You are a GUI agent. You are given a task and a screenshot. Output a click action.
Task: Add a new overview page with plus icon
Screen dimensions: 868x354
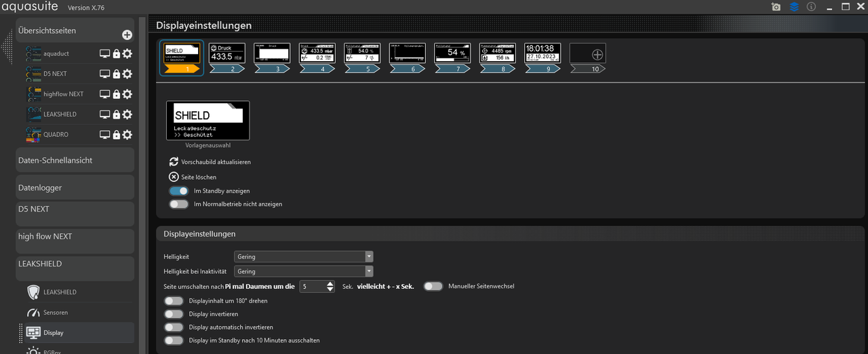click(x=127, y=35)
